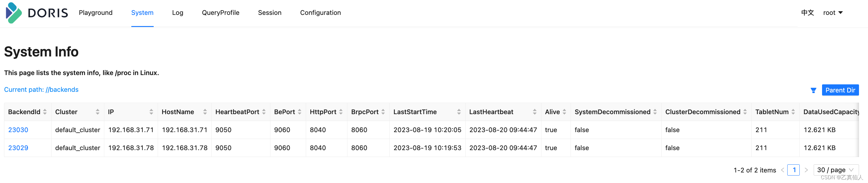
Task: Open backend 23030 link
Action: click(x=18, y=130)
